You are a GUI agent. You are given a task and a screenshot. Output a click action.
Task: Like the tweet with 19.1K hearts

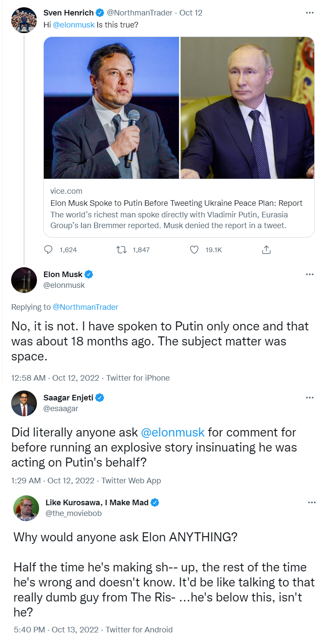(x=194, y=249)
